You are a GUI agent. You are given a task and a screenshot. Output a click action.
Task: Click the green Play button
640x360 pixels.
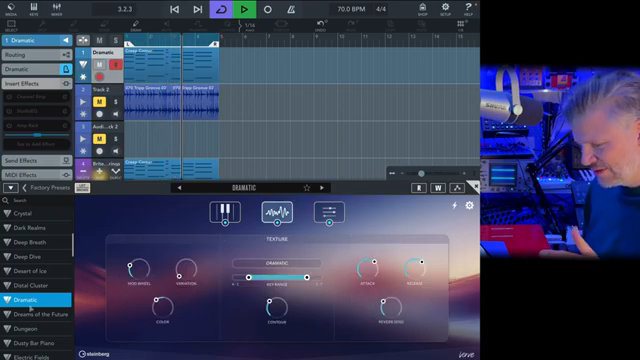tap(244, 9)
